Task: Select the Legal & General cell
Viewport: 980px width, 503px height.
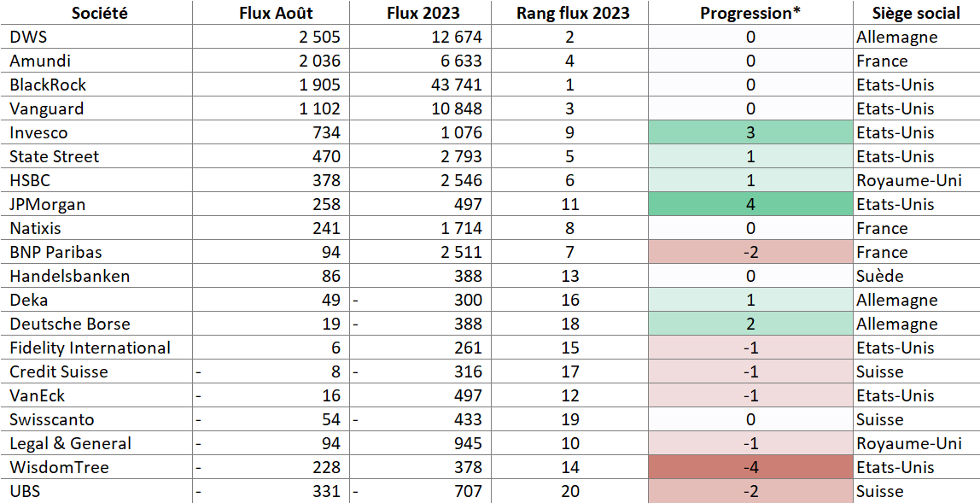Action: coord(96,443)
